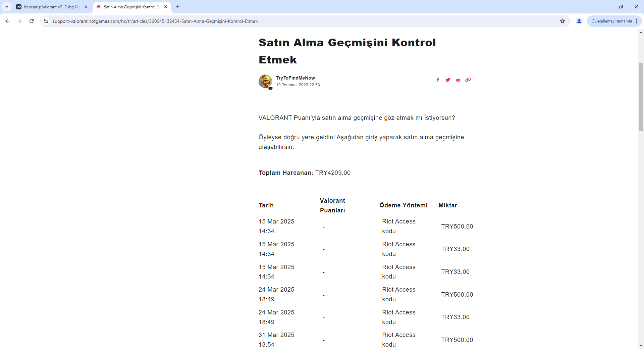Click 31 Mar 2025 13:54 date cell
The width and height of the screenshot is (644, 349).
point(276,340)
